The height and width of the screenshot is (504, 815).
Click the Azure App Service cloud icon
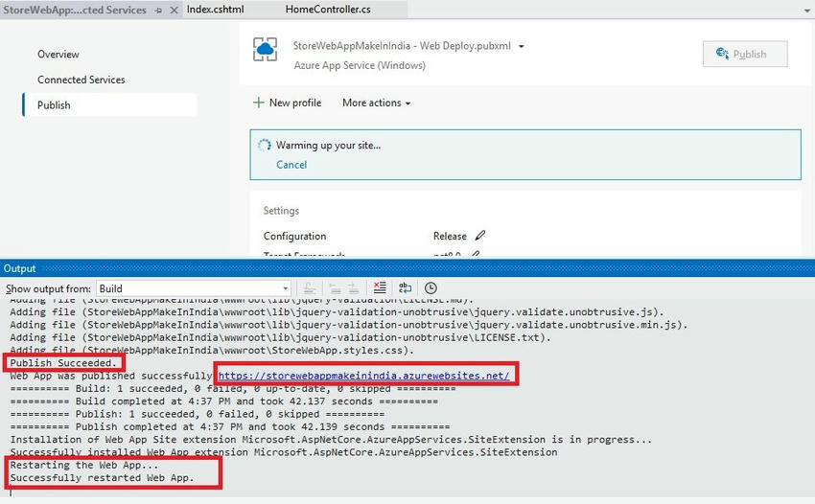(265, 50)
